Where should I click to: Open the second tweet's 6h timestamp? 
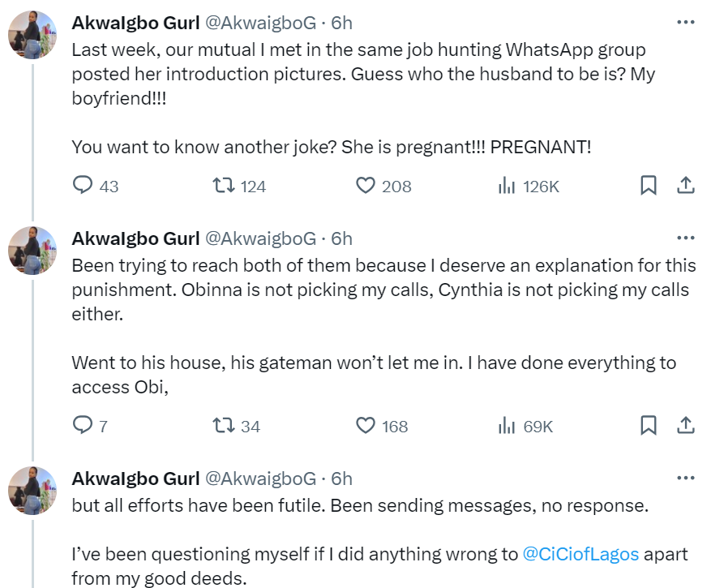[342, 238]
